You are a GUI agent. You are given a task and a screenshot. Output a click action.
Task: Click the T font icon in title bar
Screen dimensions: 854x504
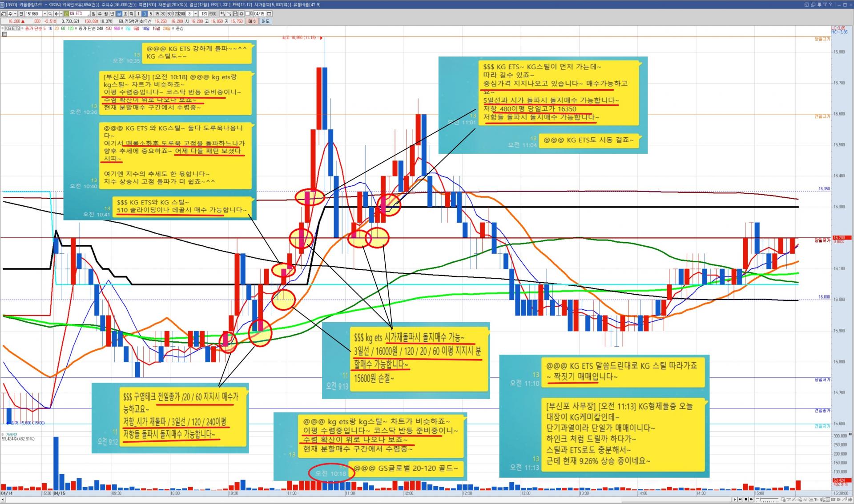click(x=825, y=4)
